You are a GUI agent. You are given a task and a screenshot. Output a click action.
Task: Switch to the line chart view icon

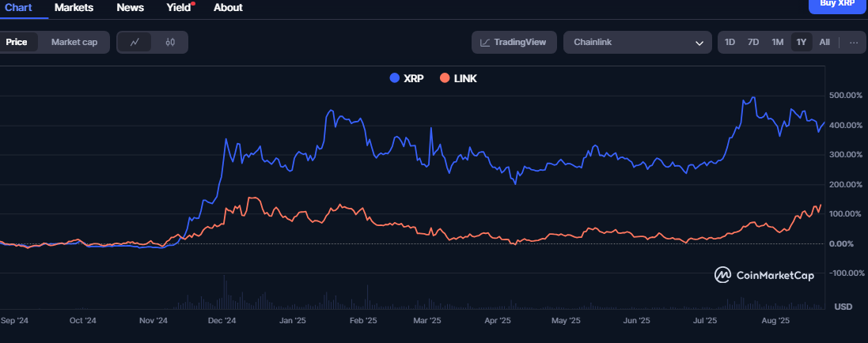tap(135, 42)
